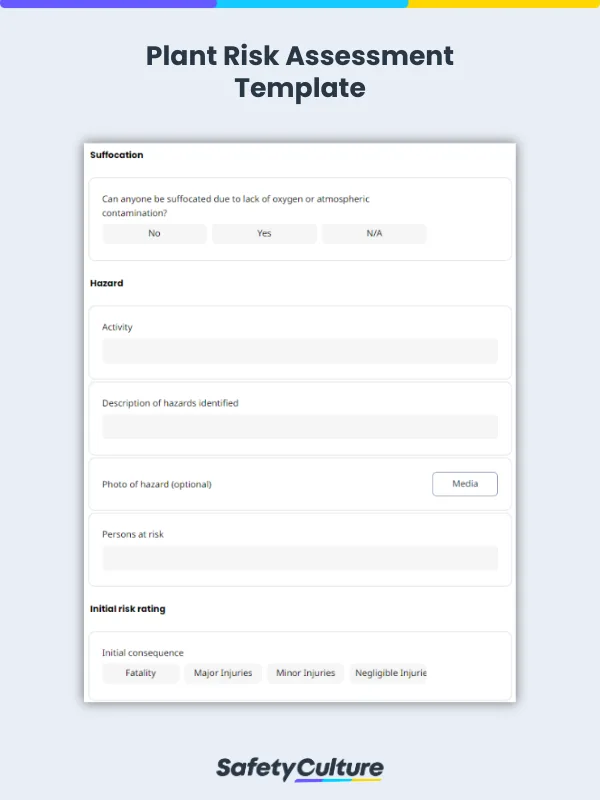Select 'No' for the suffocation question
This screenshot has width=600, height=800.
[x=154, y=233]
